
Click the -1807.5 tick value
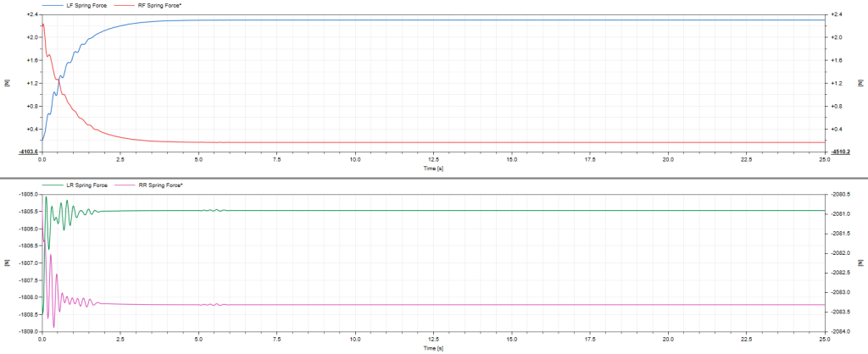pyautogui.click(x=28, y=279)
